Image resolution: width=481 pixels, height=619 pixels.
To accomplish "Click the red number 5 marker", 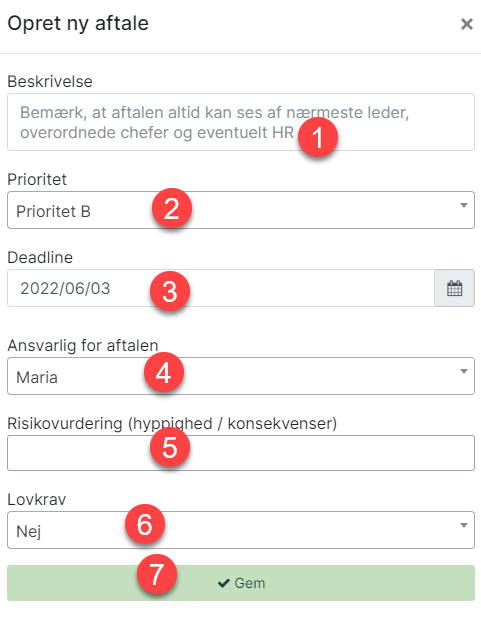I will pos(170,447).
